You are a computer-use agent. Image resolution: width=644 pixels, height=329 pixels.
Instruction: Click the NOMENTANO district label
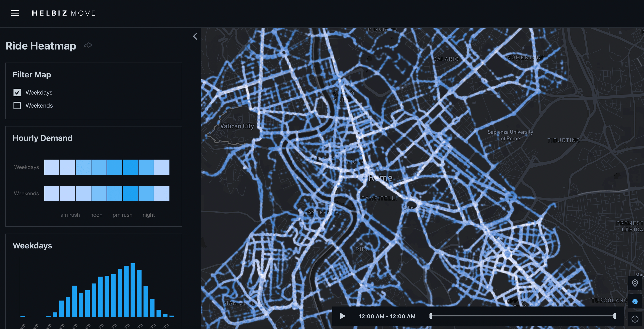click(x=526, y=58)
